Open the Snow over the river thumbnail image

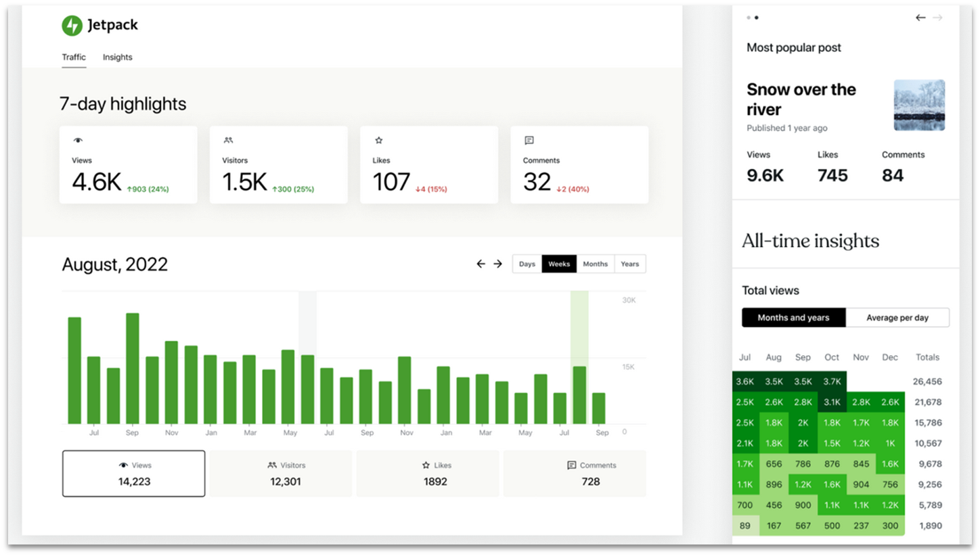[918, 105]
